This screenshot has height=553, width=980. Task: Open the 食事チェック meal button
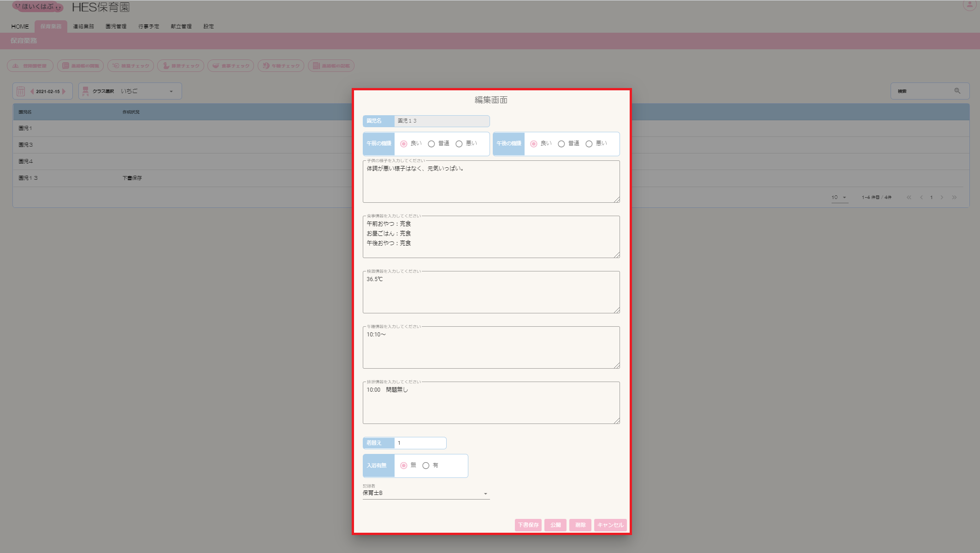point(231,66)
